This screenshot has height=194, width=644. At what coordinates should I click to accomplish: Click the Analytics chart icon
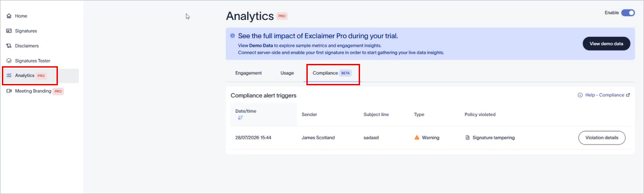click(9, 76)
